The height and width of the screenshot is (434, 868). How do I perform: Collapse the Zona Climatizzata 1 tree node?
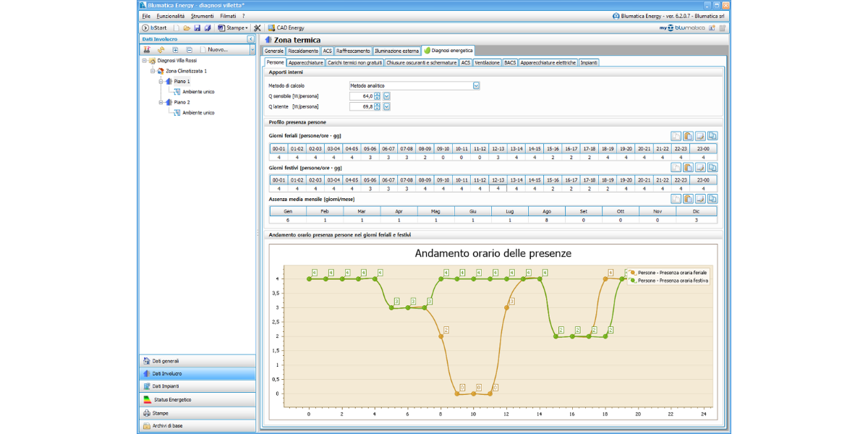click(153, 72)
